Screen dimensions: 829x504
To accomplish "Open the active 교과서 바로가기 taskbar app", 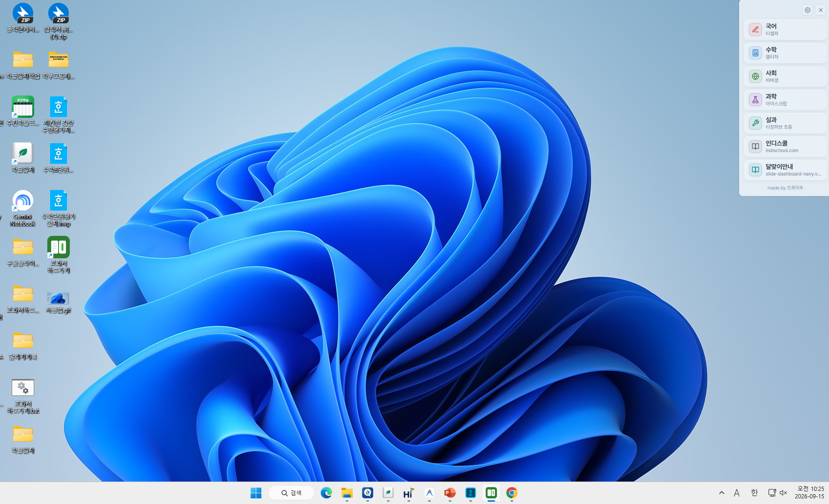I will coord(491,493).
